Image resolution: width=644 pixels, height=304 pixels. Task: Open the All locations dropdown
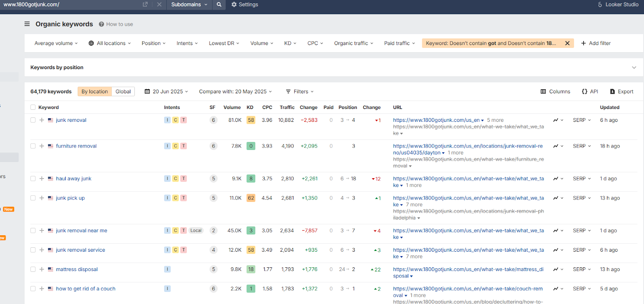click(x=109, y=43)
